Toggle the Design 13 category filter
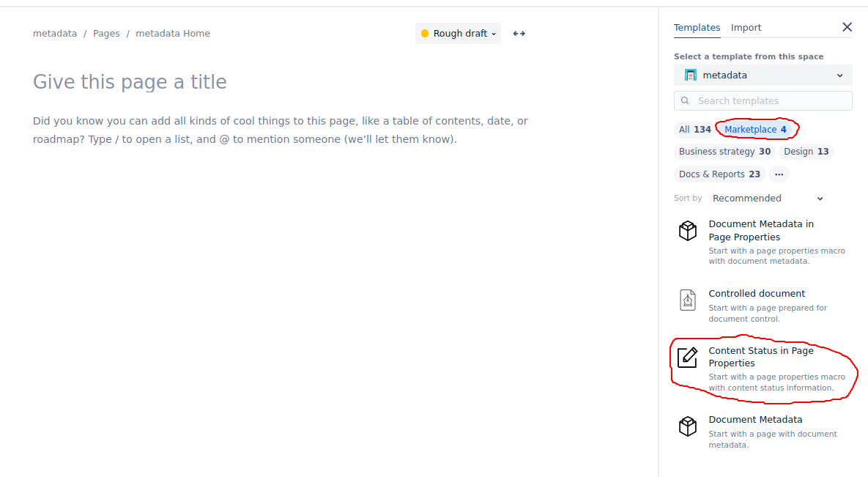The height and width of the screenshot is (477, 868). point(806,151)
